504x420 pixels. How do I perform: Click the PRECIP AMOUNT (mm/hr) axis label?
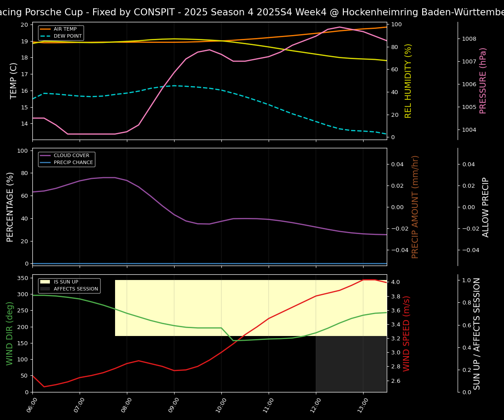click(x=415, y=207)
